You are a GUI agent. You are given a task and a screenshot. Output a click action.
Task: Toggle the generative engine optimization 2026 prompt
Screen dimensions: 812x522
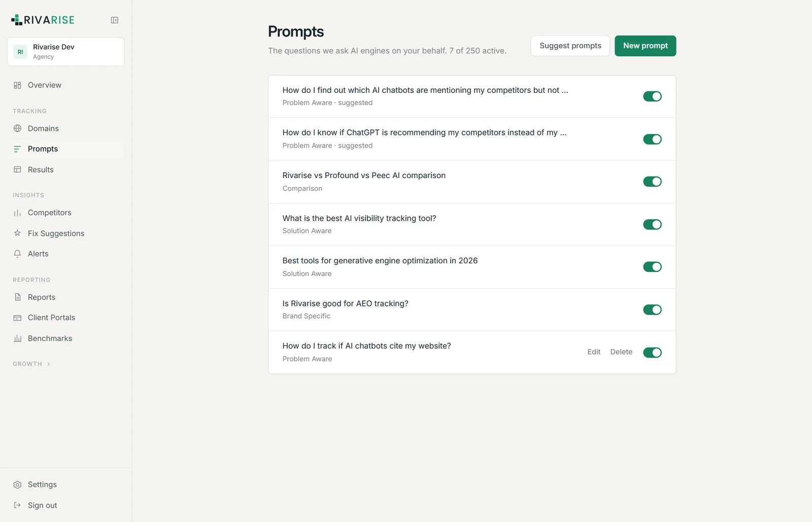pyautogui.click(x=652, y=267)
